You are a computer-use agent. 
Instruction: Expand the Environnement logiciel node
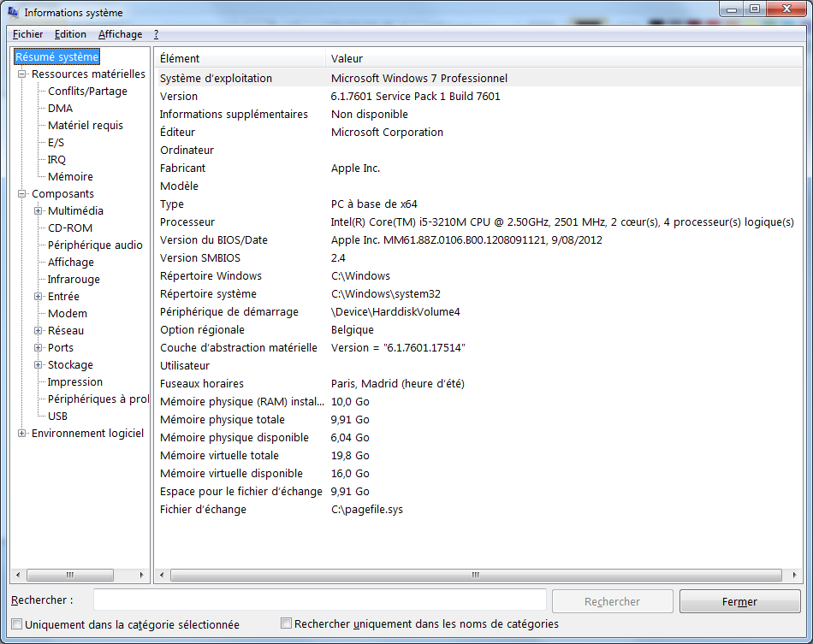tap(21, 433)
